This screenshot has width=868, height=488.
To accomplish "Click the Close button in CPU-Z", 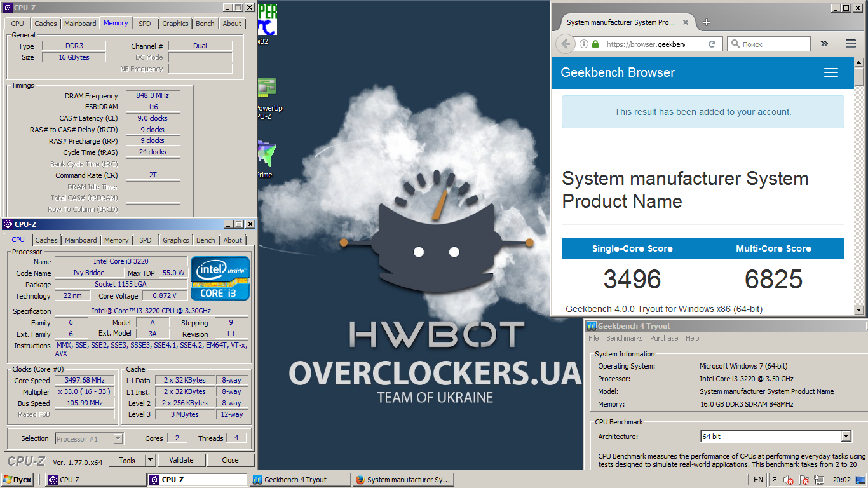I will click(x=230, y=460).
